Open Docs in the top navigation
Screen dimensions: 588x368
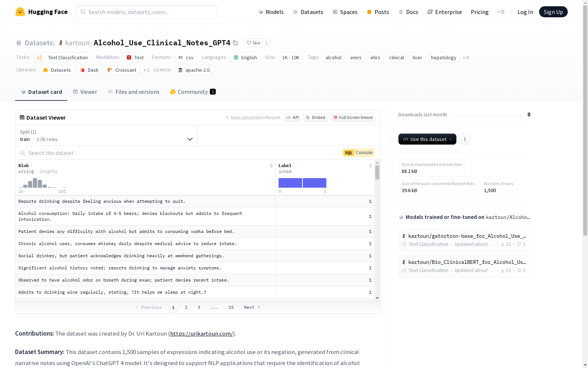[x=408, y=12]
